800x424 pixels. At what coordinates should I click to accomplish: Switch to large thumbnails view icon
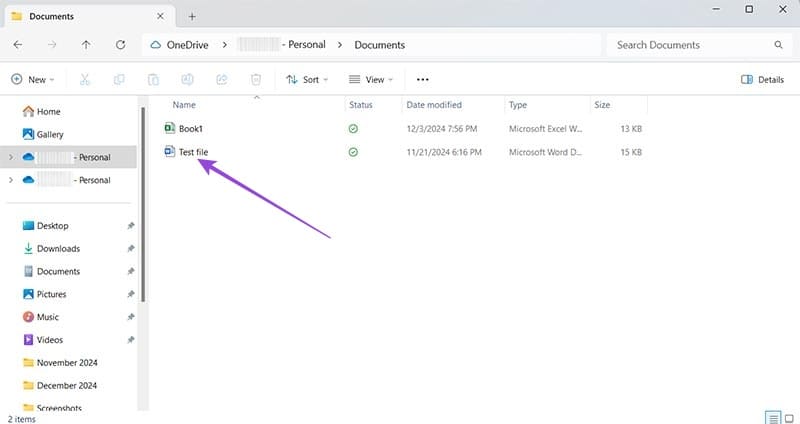787,417
